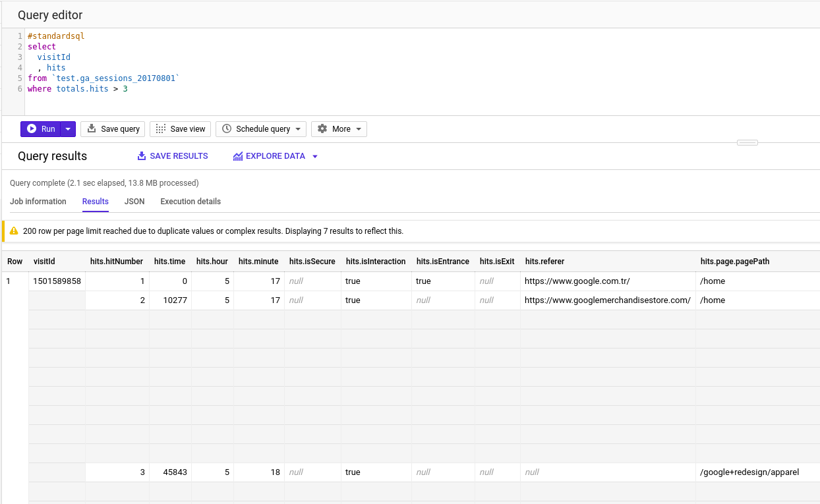This screenshot has height=504, width=820.
Task: Click the Save view grid icon
Action: [160, 128]
